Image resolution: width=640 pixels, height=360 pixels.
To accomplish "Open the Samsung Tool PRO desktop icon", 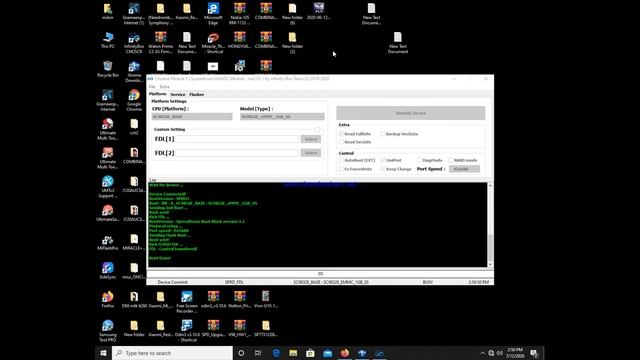I will pyautogui.click(x=108, y=331).
